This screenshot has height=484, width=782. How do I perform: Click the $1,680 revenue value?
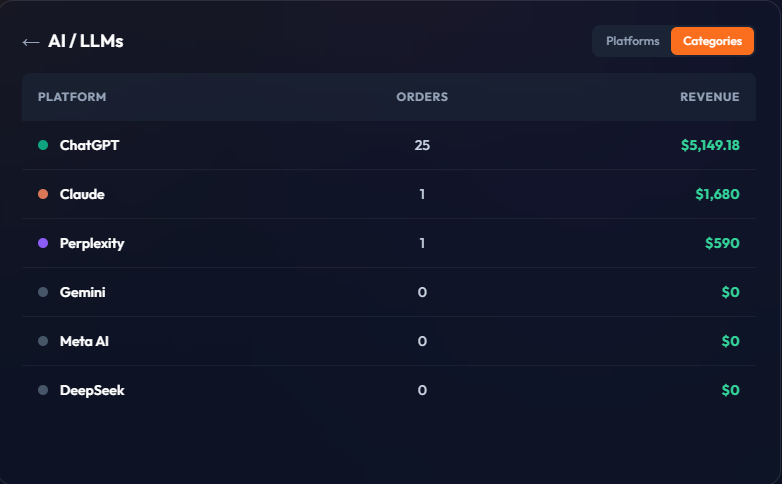[x=717, y=194]
